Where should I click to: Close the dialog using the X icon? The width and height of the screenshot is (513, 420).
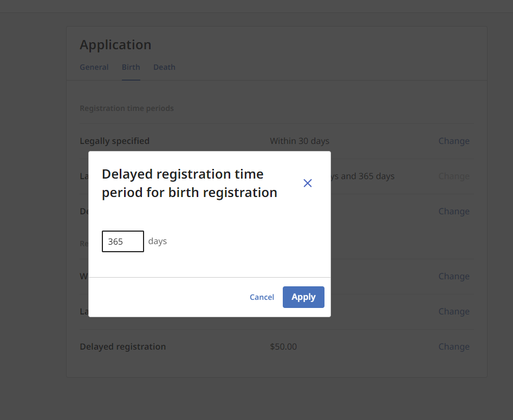click(x=307, y=183)
